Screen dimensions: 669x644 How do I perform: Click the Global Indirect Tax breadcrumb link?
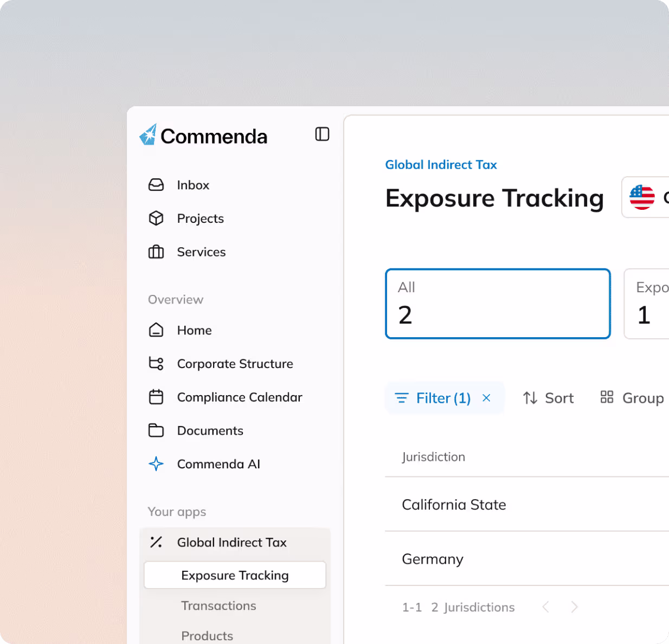[x=441, y=165]
